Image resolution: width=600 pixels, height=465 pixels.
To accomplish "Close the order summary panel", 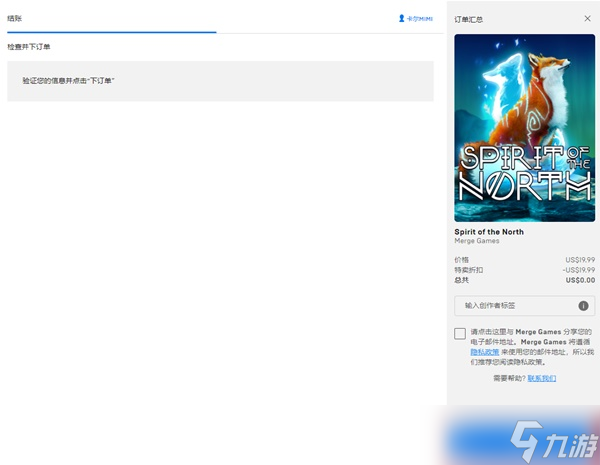I will pyautogui.click(x=587, y=18).
